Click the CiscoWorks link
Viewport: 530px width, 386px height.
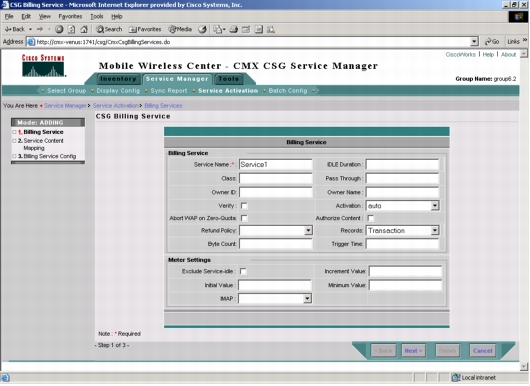460,54
